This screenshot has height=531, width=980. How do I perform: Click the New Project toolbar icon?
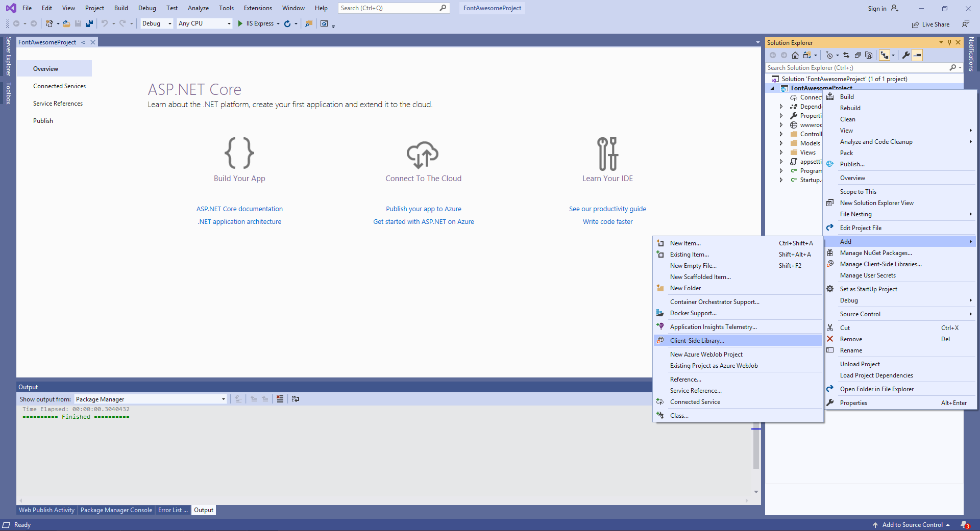pyautogui.click(x=49, y=23)
